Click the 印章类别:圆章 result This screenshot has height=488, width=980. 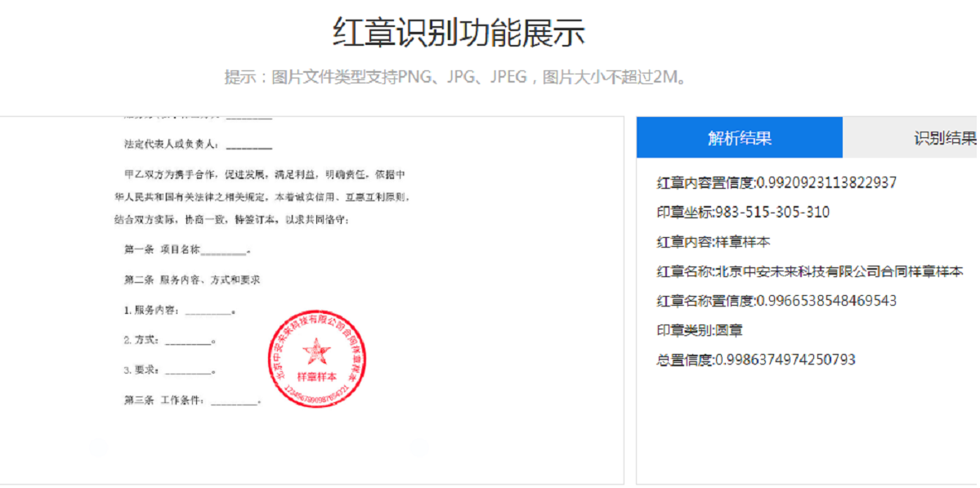point(700,330)
